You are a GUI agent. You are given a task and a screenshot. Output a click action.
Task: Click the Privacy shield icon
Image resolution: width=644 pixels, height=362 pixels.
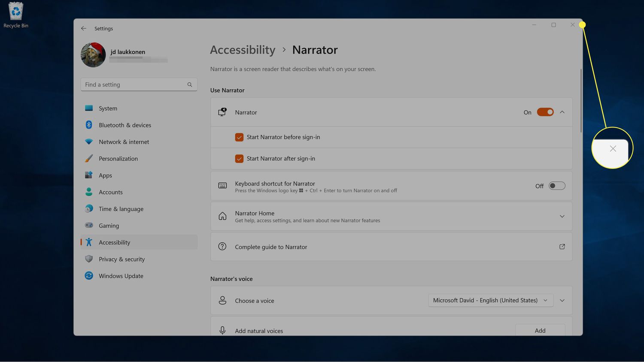click(x=89, y=259)
